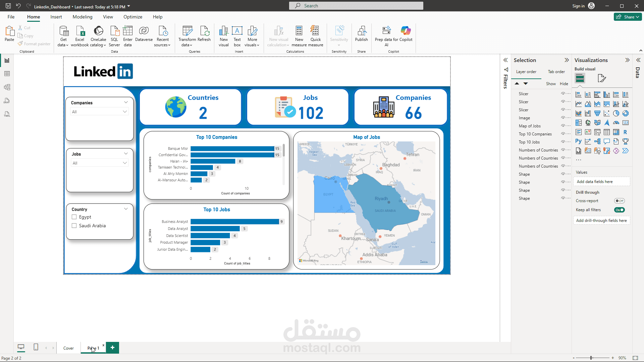
Task: Insert a Text box from the ribbon
Action: 237,36
